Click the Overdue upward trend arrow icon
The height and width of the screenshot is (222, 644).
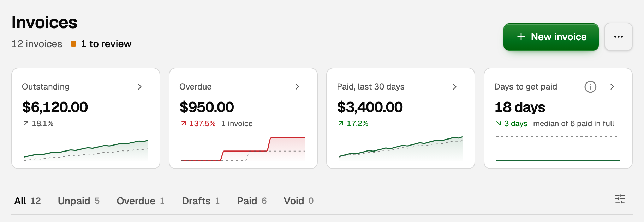183,123
